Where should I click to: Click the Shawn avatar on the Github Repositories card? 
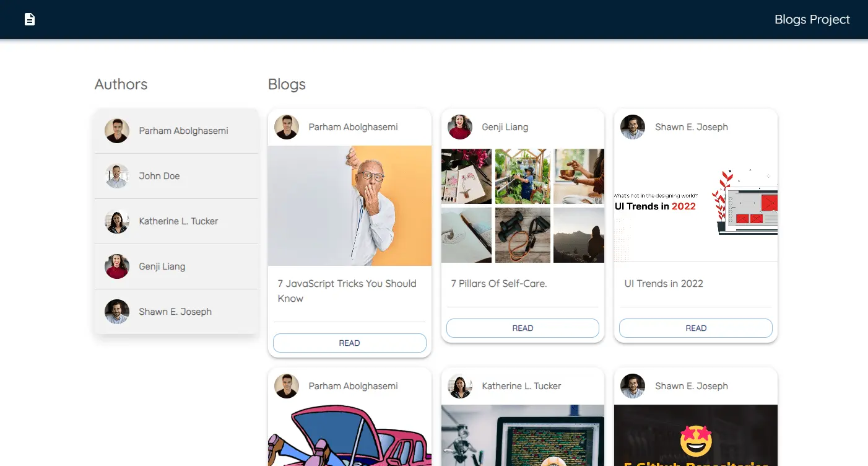[633, 386]
